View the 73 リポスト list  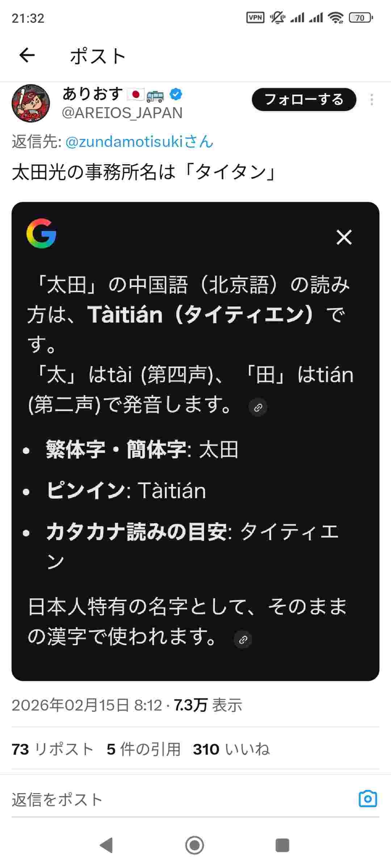(x=53, y=750)
